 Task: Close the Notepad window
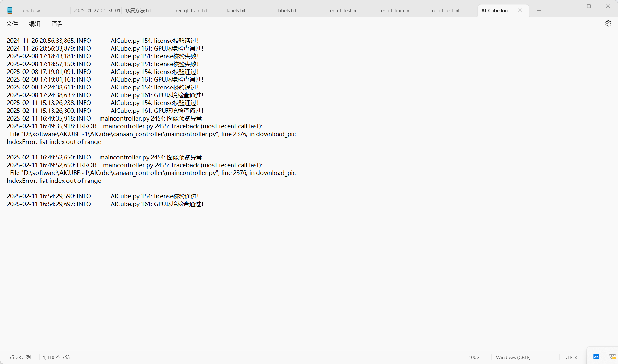[x=608, y=6]
